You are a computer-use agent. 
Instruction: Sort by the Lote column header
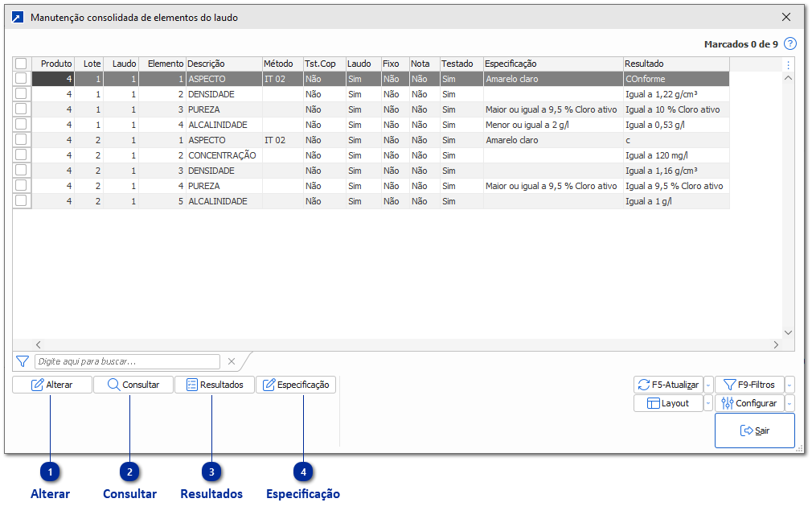click(89, 64)
